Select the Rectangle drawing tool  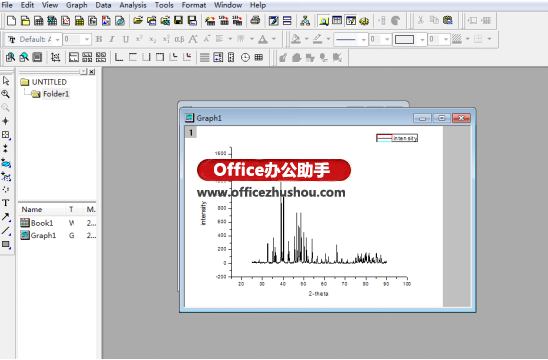(x=6, y=244)
